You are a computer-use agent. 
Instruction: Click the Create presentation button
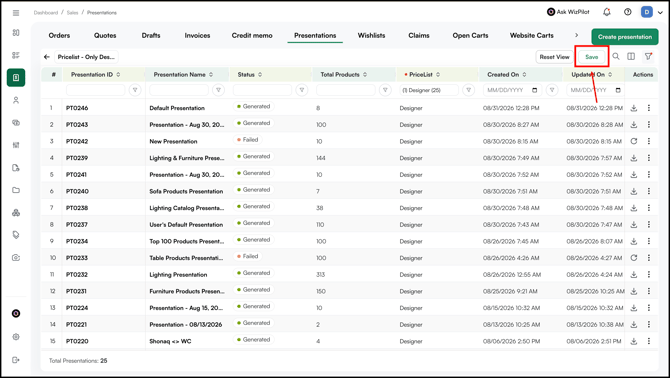click(625, 37)
